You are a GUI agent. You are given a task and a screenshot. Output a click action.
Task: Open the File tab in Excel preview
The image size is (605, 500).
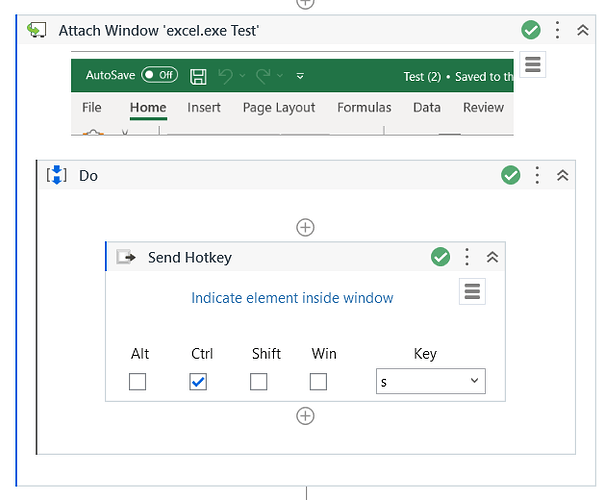[91, 107]
